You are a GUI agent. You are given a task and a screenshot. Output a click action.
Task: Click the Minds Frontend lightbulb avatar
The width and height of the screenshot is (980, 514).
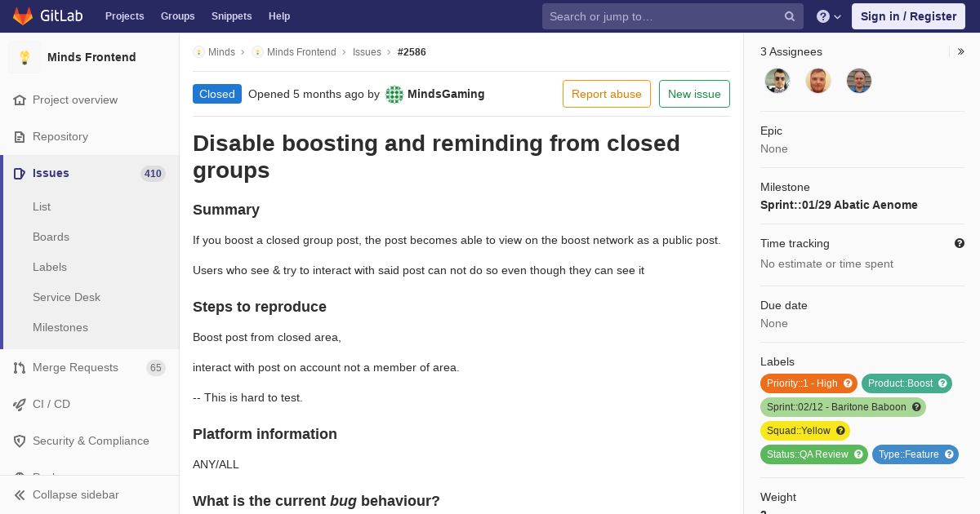pyautogui.click(x=24, y=57)
